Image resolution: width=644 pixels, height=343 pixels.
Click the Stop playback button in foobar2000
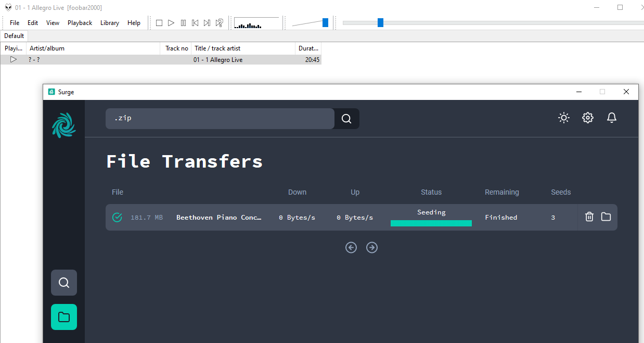pos(159,23)
